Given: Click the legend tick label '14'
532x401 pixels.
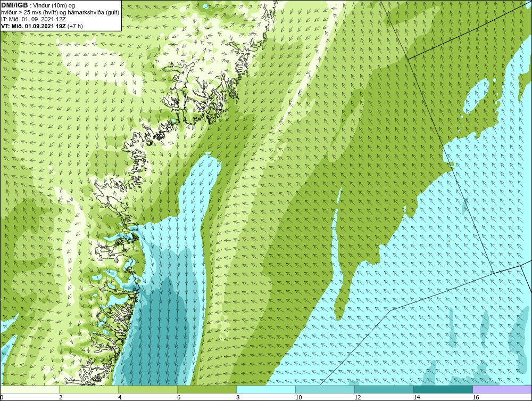Looking at the screenshot, I should click(417, 397).
